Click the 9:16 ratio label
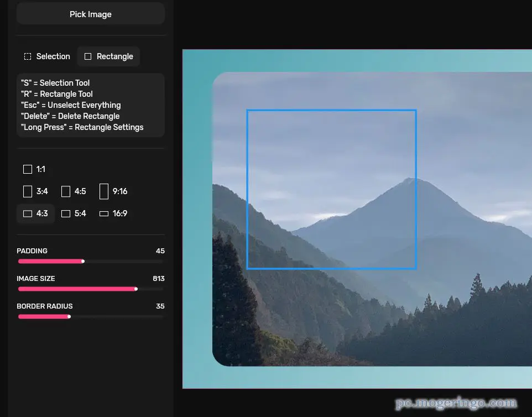The height and width of the screenshot is (417, 532). tap(120, 191)
